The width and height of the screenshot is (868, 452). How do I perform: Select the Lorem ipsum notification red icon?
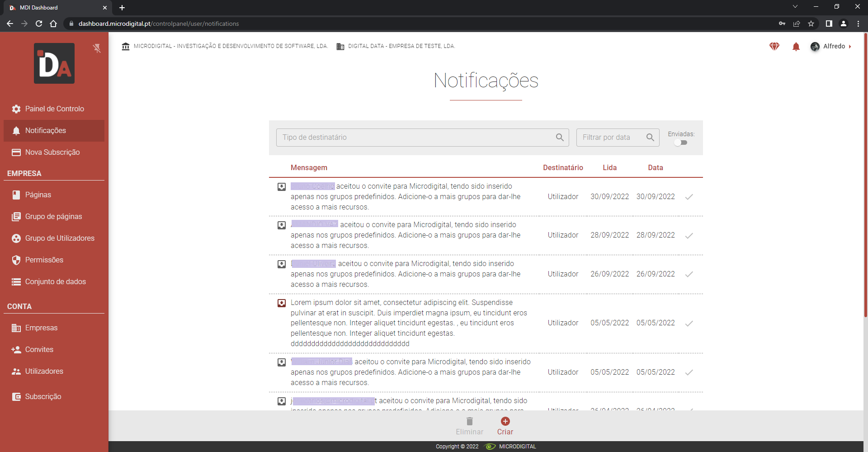click(x=282, y=303)
